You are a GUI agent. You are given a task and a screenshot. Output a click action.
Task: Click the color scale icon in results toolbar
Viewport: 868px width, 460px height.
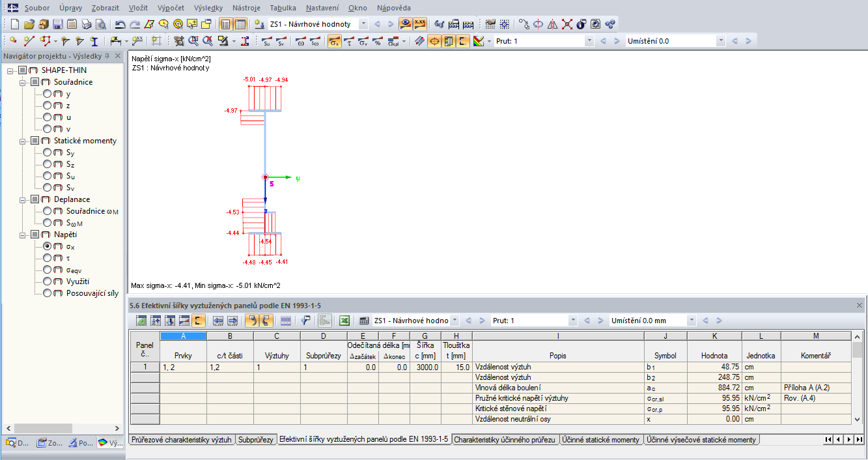click(479, 41)
